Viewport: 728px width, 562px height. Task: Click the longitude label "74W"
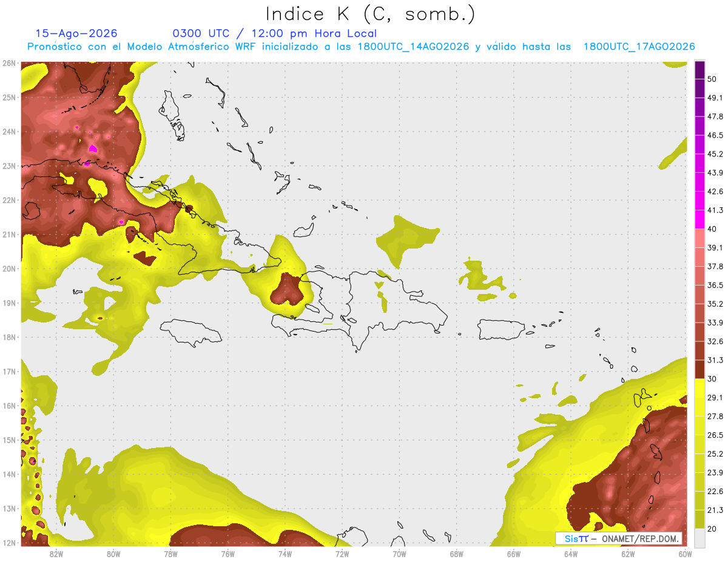[x=285, y=554]
